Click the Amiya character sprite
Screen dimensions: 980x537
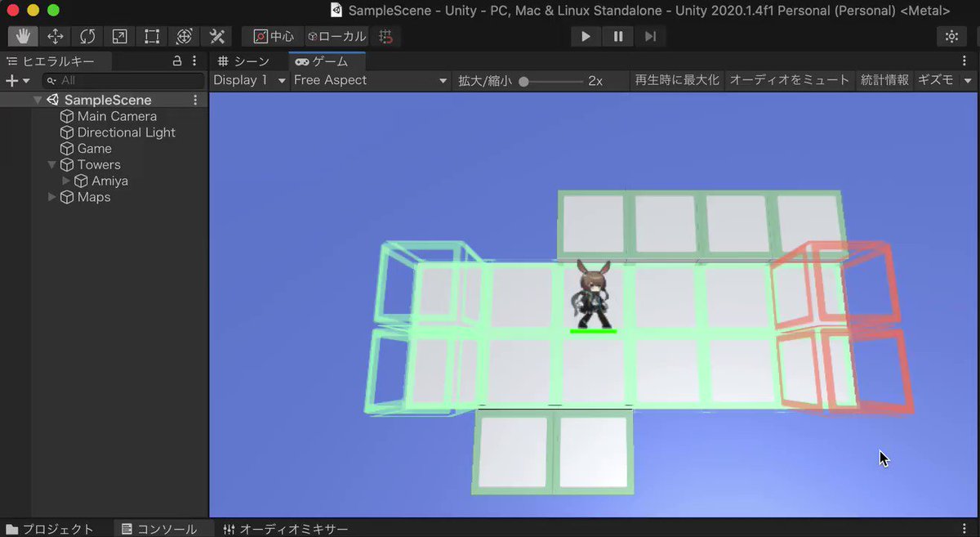tap(593, 294)
